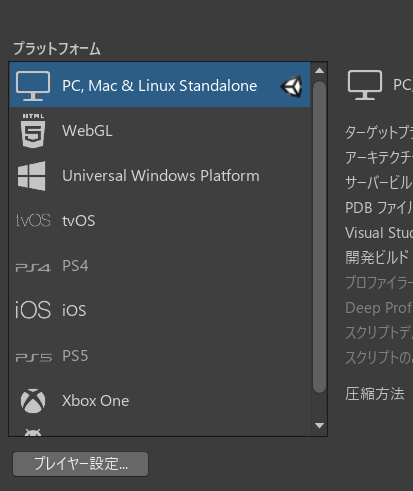This screenshot has width=413, height=491.
Task: Pick the iOS platform entry
Action: point(160,310)
